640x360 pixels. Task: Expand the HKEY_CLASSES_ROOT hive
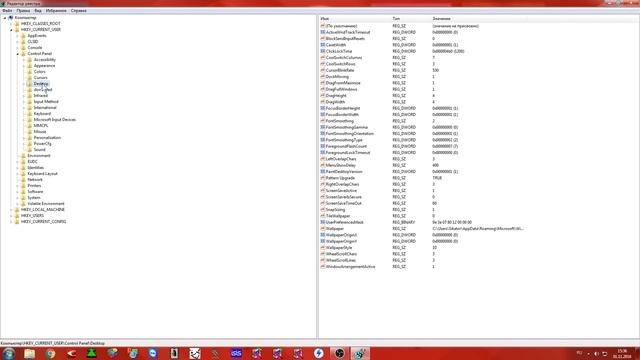coord(11,24)
